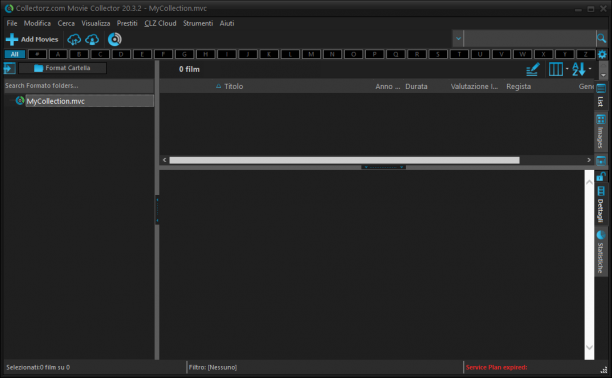This screenshot has height=378, width=612.
Task: Switch to the Images view tab
Action: point(601,131)
